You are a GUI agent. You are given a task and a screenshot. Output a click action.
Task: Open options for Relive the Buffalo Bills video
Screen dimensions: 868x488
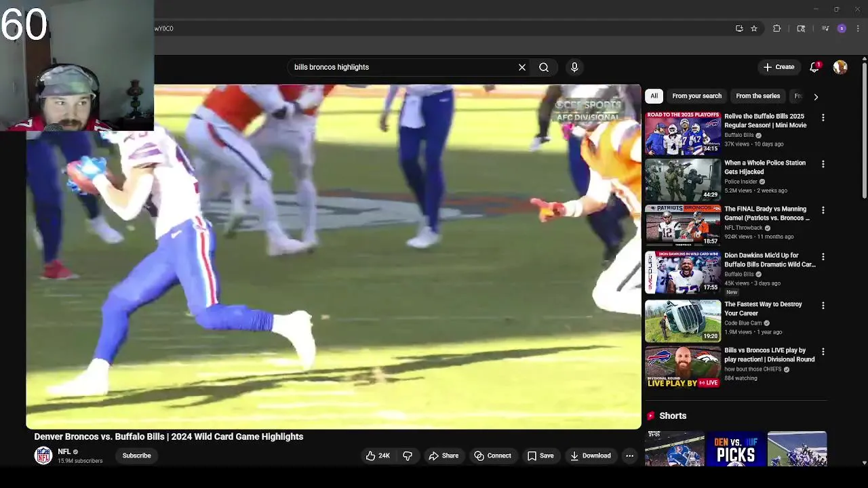[x=823, y=117]
